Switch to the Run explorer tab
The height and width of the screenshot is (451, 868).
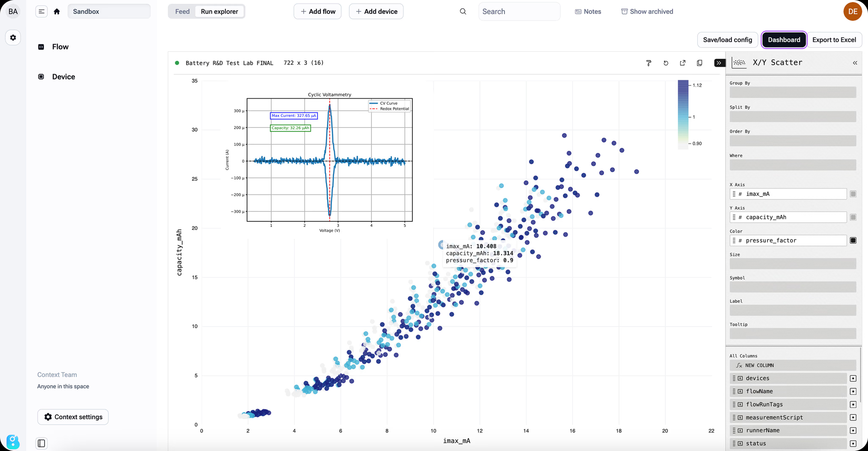tap(220, 11)
